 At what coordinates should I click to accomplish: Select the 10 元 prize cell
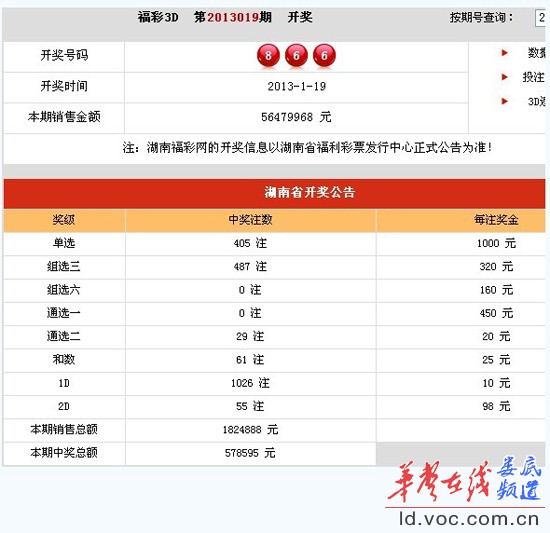pyautogui.click(x=496, y=383)
